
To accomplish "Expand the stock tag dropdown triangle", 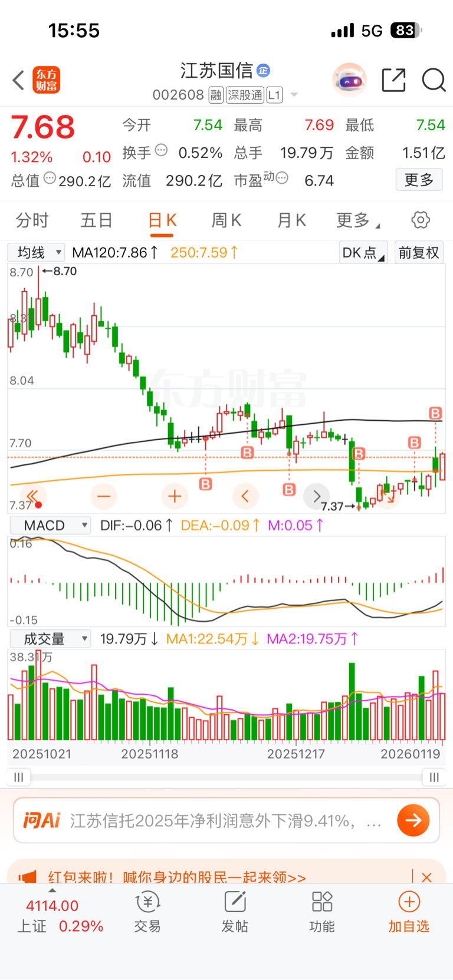I will coord(294,95).
